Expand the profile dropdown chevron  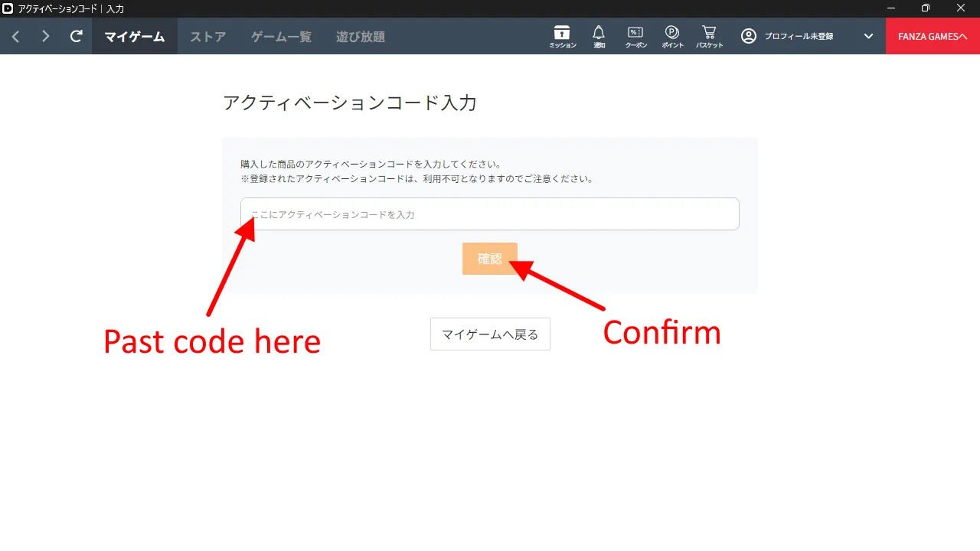869,36
